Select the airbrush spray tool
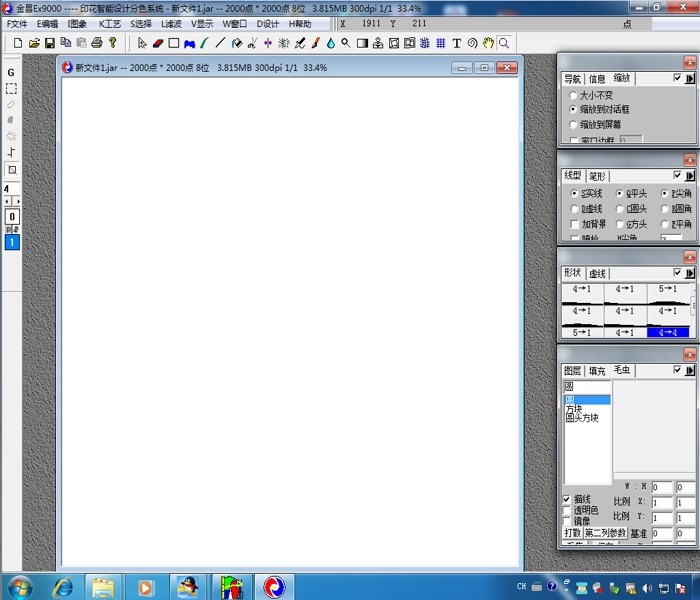Image resolution: width=700 pixels, height=600 pixels. (x=283, y=43)
